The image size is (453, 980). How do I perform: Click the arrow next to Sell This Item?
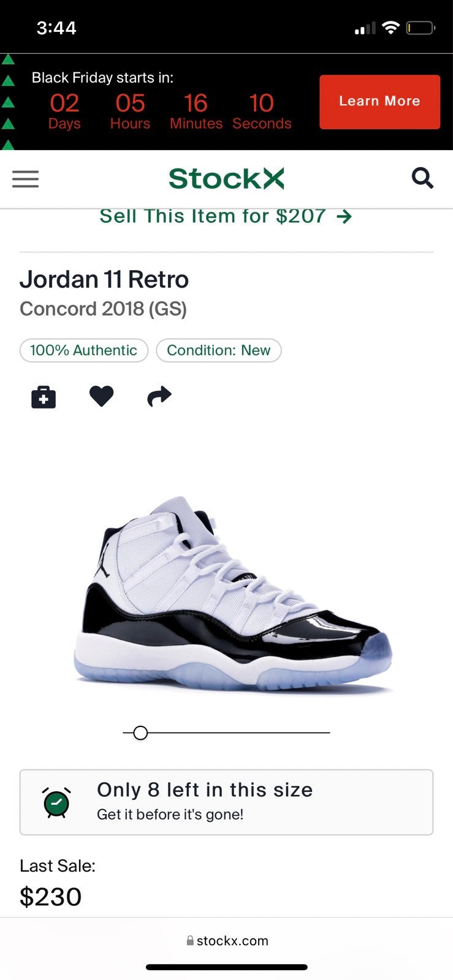coord(345,216)
